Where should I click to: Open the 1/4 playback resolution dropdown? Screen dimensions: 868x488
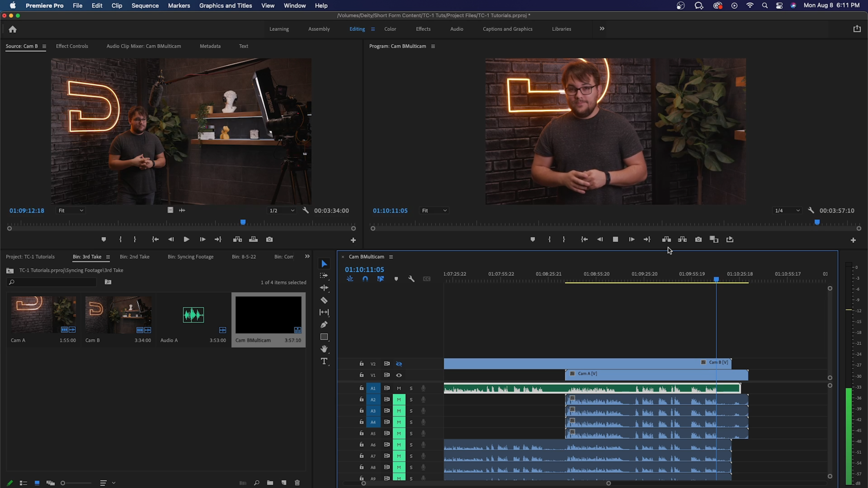786,210
